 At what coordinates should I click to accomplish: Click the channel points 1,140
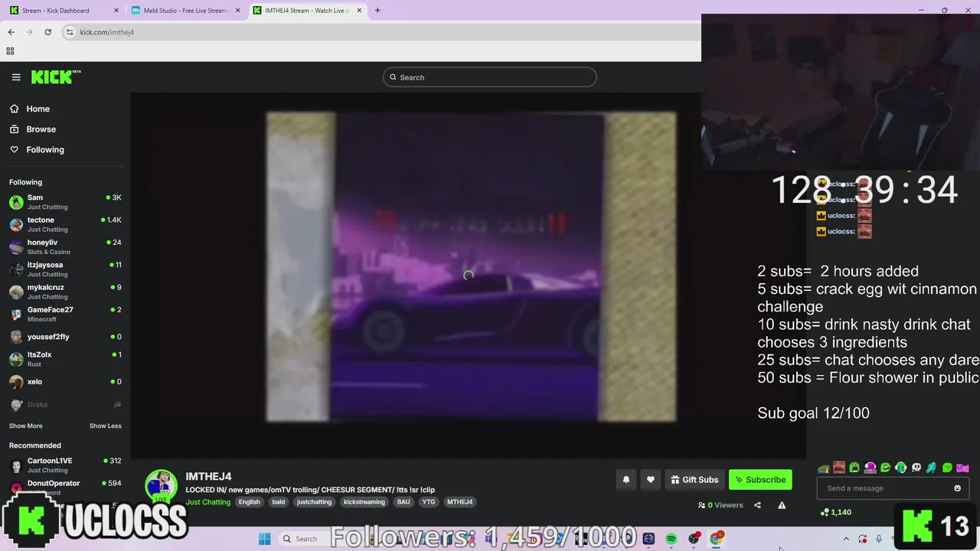click(x=836, y=512)
